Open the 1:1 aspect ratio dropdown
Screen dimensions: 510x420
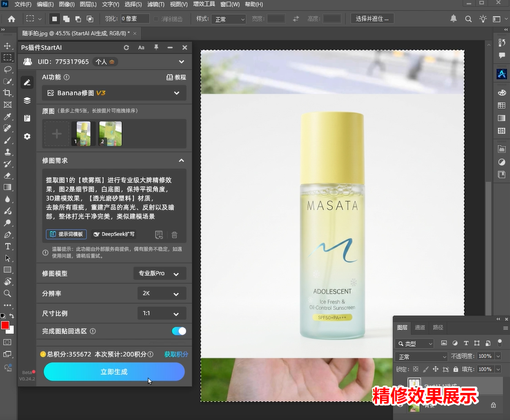coord(162,313)
